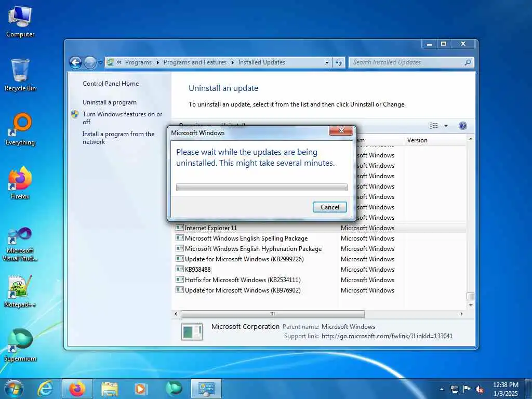Viewport: 532px width, 399px height.
Task: Click the vertical scrollbar down arrow
Action: 470,305
